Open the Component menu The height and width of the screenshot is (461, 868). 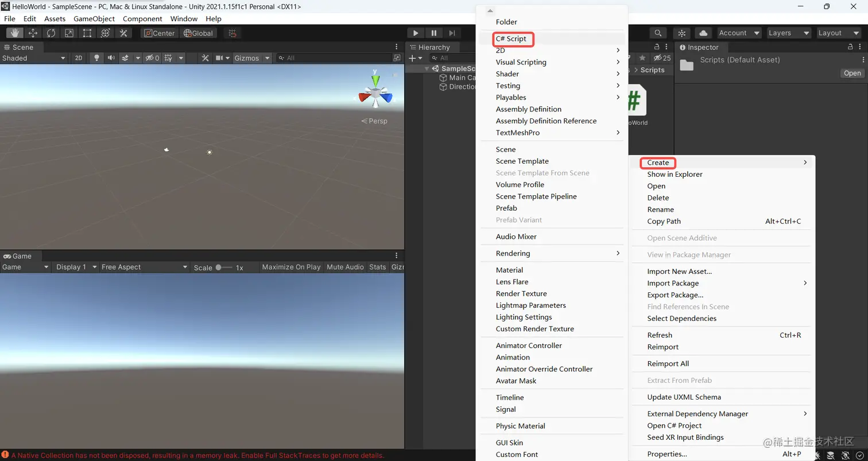tap(142, 18)
